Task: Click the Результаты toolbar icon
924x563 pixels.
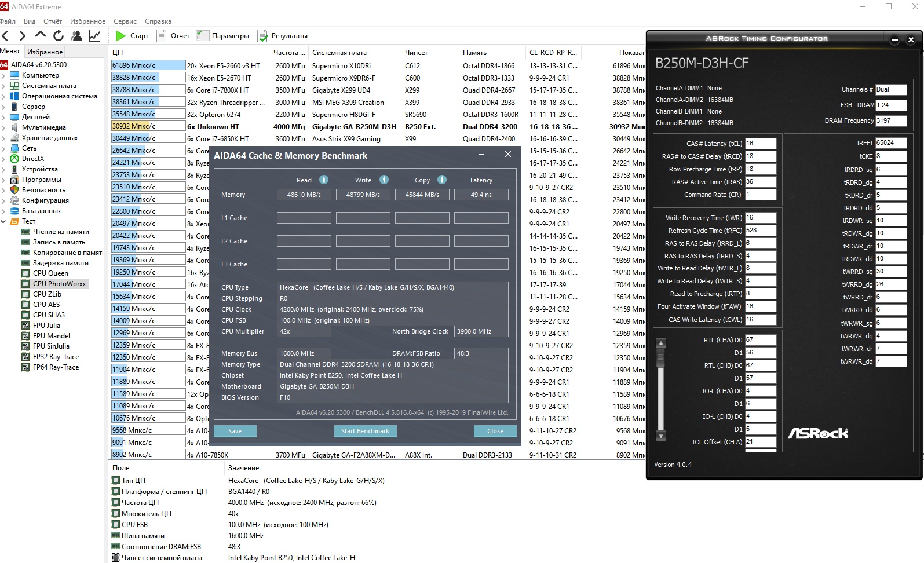Action: (262, 36)
